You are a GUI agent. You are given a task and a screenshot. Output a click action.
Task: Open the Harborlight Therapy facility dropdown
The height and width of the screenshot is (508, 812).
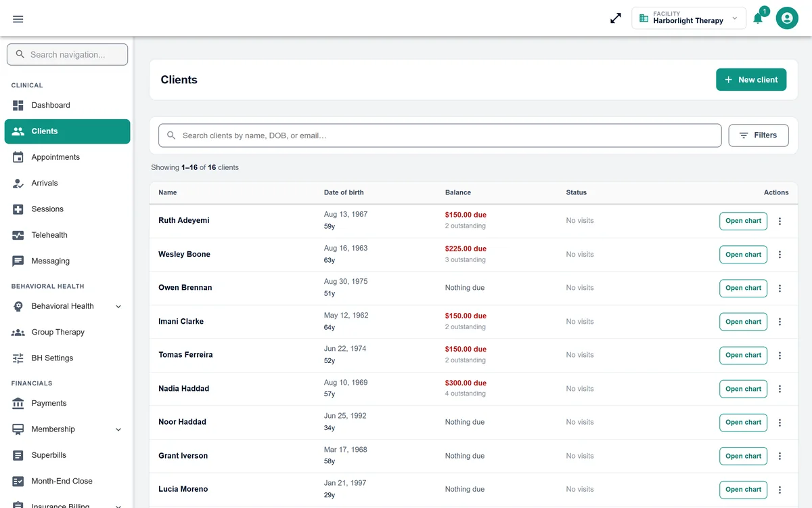(689, 18)
